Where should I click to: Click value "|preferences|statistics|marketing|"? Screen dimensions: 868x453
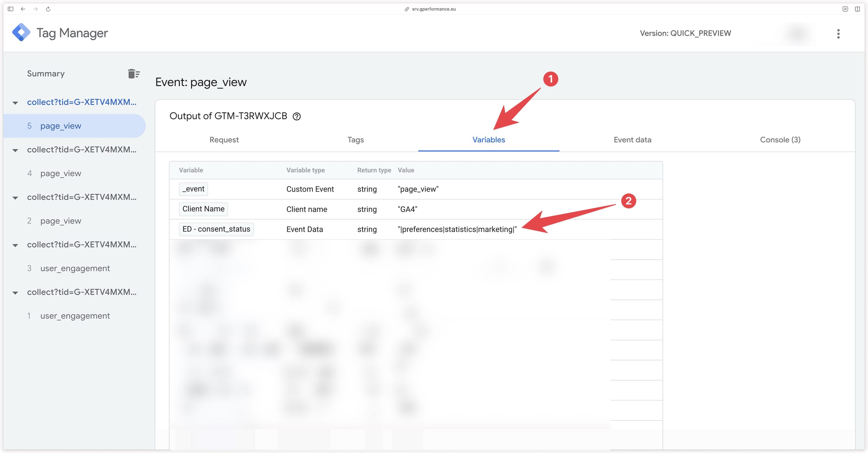(457, 229)
